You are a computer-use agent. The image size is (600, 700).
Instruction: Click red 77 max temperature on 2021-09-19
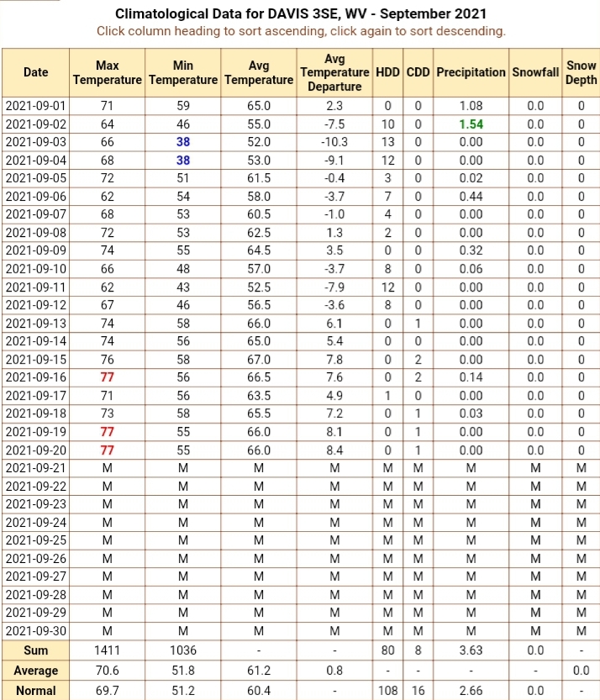pos(108,432)
